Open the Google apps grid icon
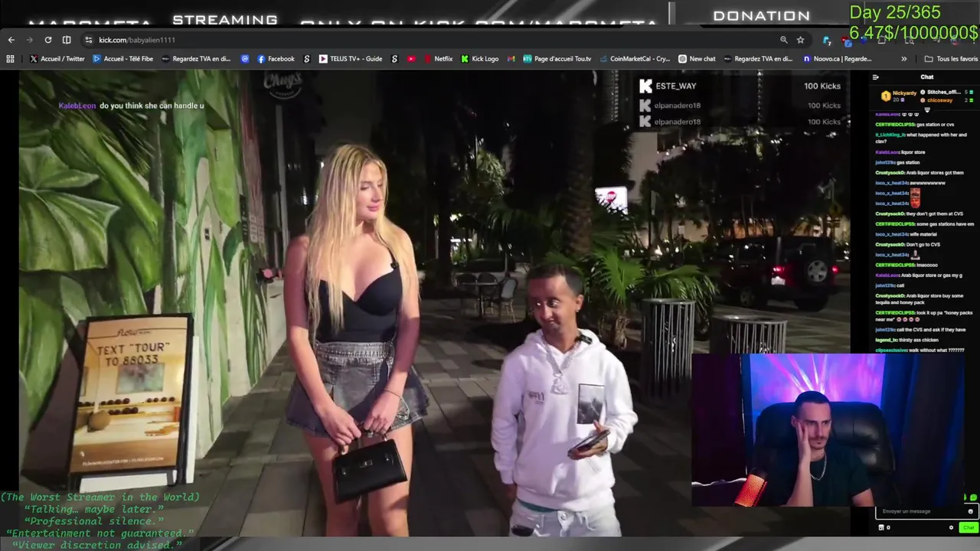 10,59
